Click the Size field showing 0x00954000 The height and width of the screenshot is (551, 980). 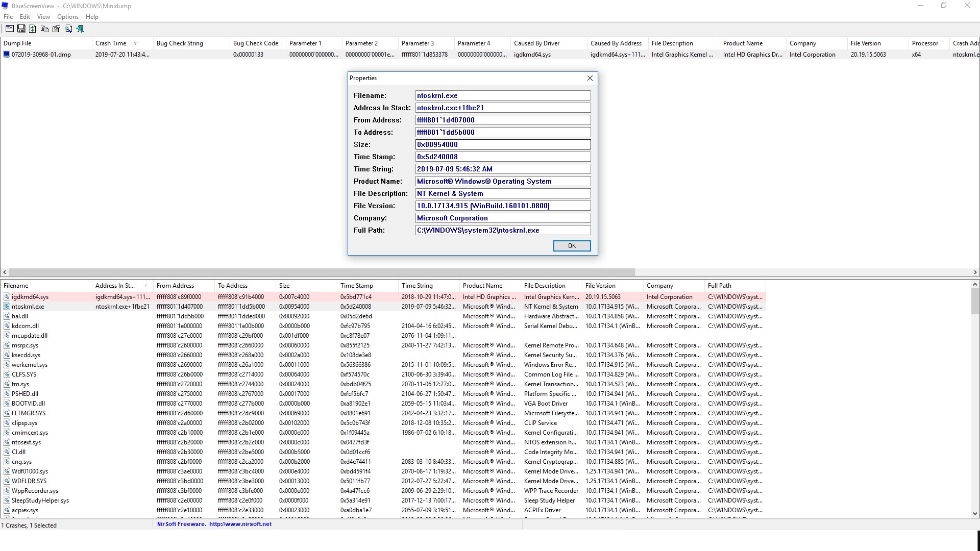coord(503,144)
